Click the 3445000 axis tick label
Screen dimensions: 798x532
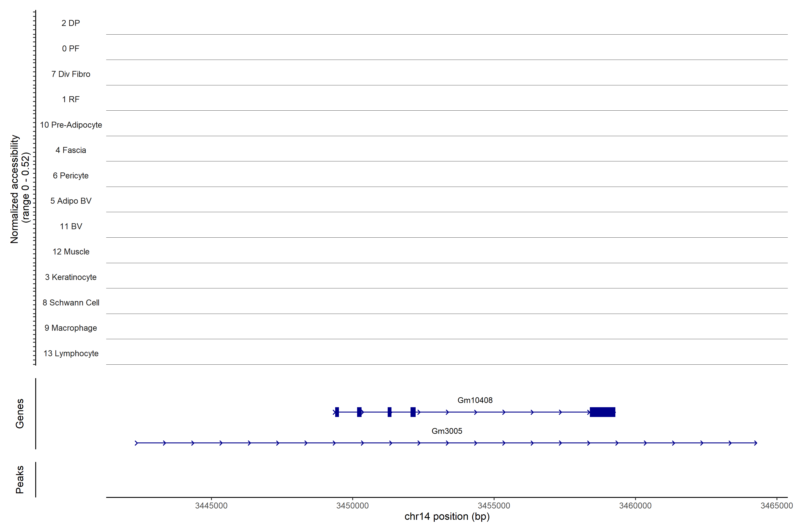pyautogui.click(x=211, y=506)
